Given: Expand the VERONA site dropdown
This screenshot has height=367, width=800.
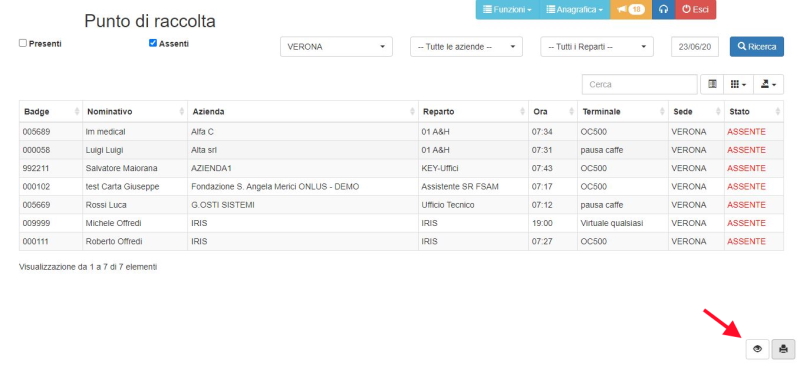Looking at the screenshot, I should point(336,46).
